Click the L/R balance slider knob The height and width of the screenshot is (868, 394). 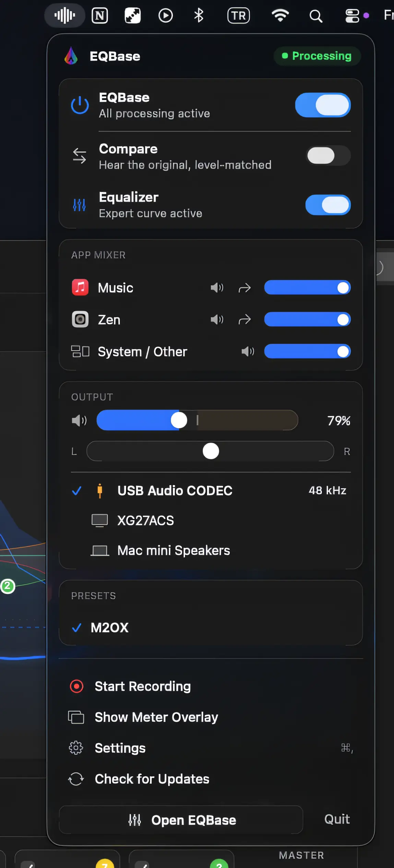211,451
